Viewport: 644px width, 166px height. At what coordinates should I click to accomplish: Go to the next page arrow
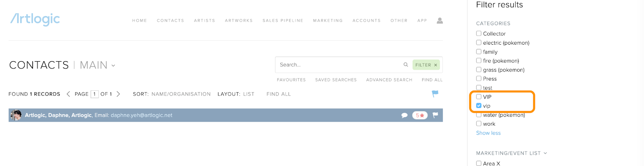pos(118,94)
